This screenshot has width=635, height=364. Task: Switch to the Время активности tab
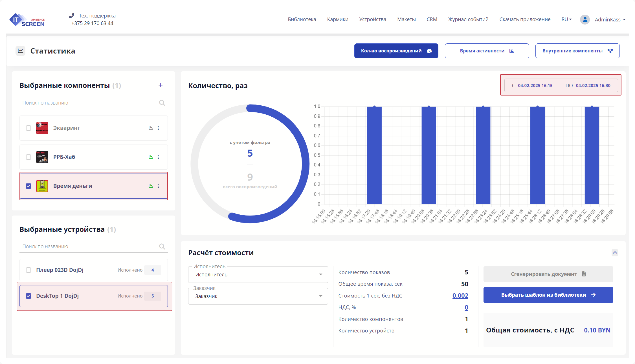[487, 51]
